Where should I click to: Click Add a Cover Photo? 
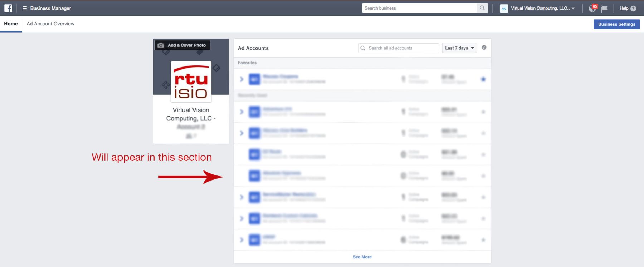point(182,45)
